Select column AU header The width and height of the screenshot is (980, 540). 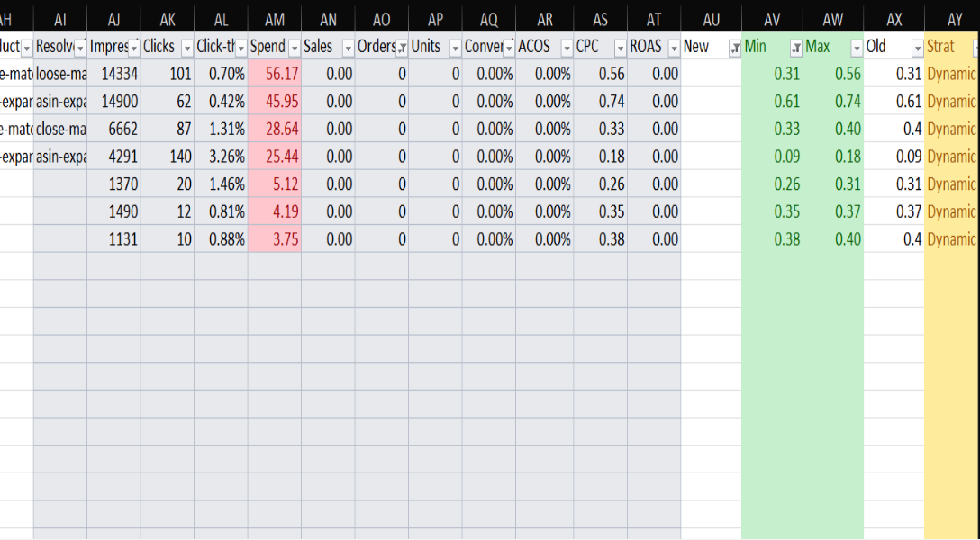pyautogui.click(x=712, y=20)
